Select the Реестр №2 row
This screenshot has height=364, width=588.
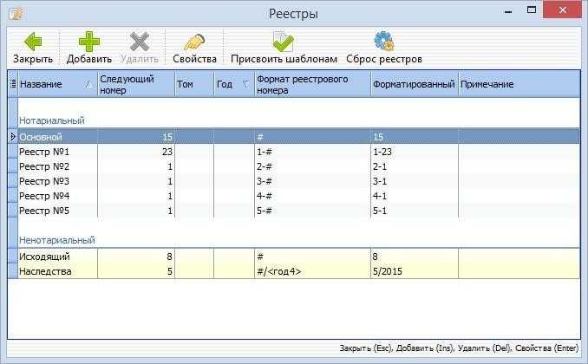(x=298, y=166)
